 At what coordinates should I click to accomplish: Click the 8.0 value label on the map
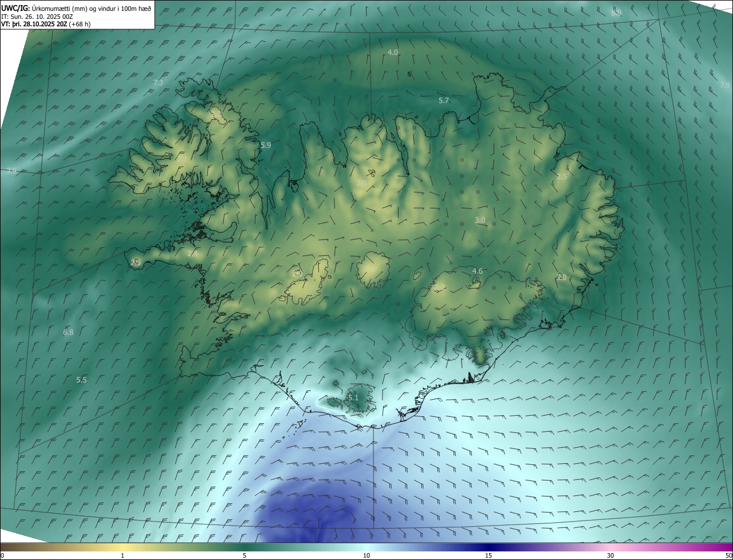point(616,13)
